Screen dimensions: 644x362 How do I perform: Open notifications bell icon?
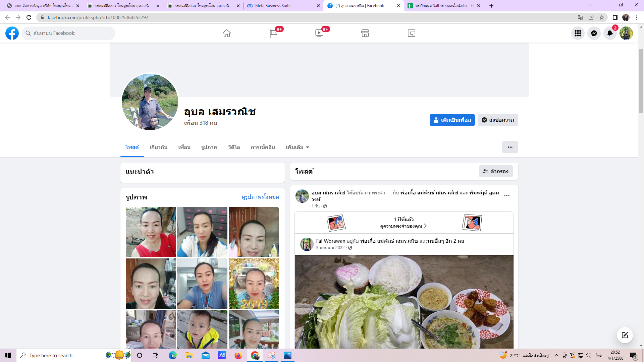click(x=610, y=33)
